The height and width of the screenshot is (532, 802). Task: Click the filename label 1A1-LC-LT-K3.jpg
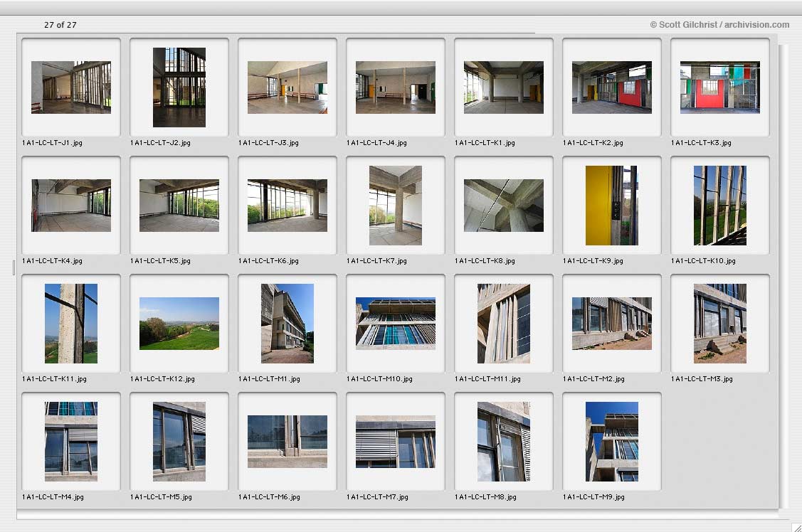click(x=701, y=143)
